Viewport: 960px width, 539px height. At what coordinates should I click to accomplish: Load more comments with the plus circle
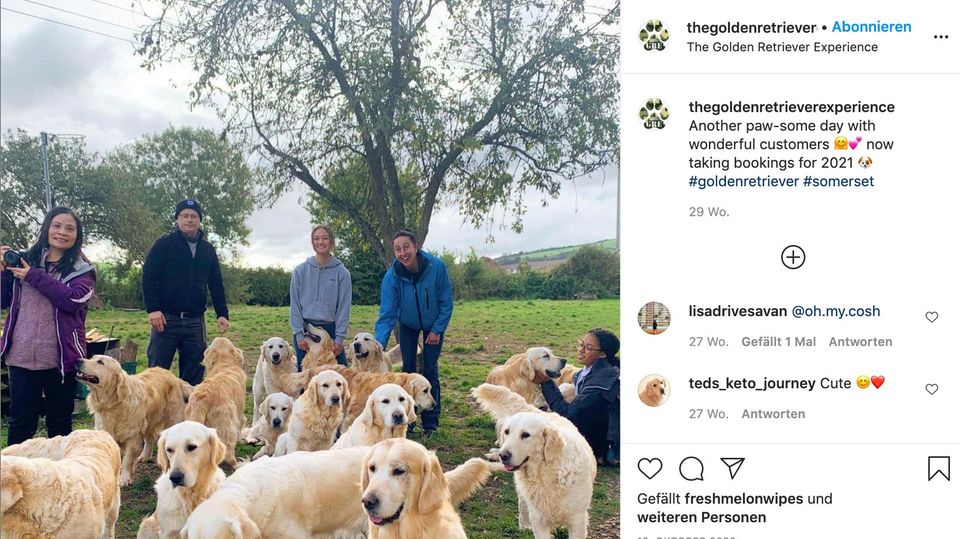pyautogui.click(x=793, y=257)
